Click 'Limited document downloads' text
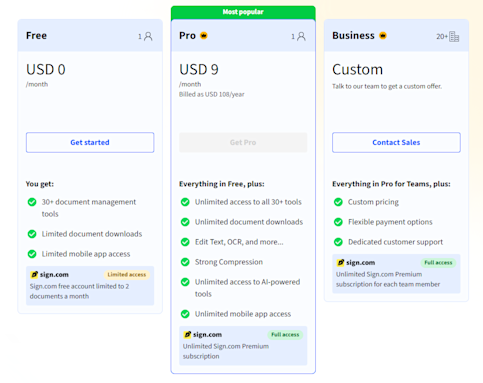The image size is (483, 383). click(x=92, y=234)
